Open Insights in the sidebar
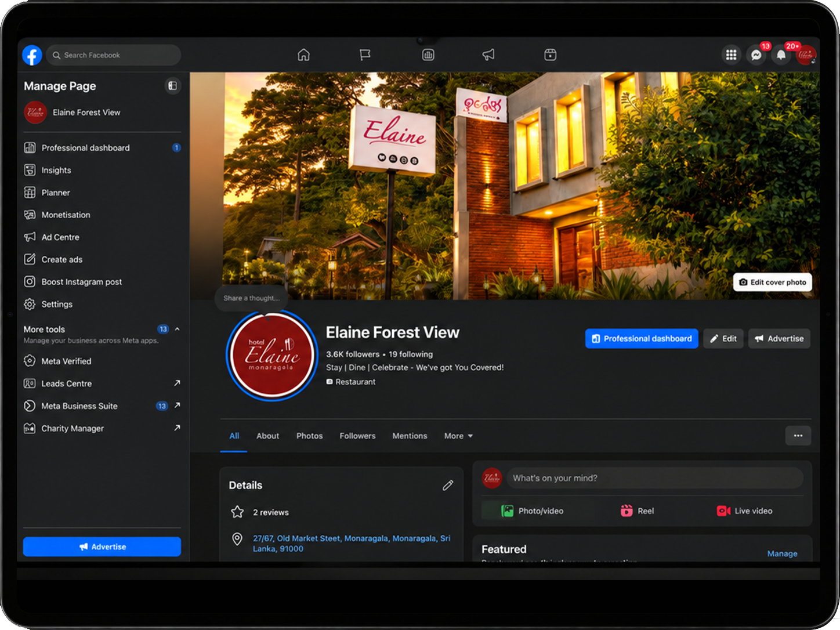Image resolution: width=840 pixels, height=630 pixels. pyautogui.click(x=102, y=170)
